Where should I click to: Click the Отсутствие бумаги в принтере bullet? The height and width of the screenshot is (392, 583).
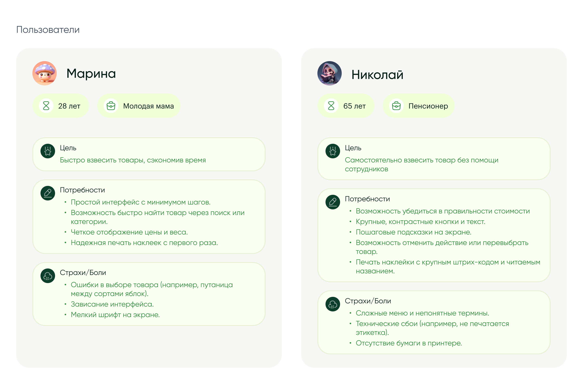coord(409,343)
